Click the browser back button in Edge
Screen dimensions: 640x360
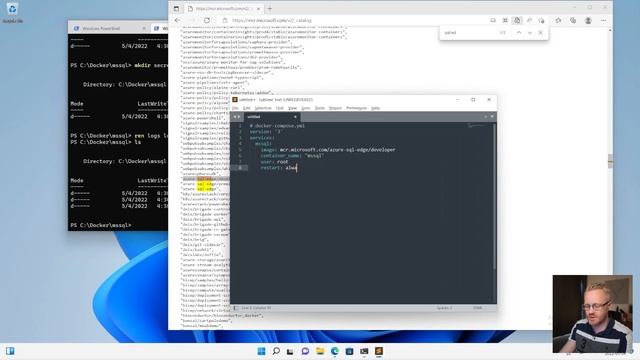(177, 20)
